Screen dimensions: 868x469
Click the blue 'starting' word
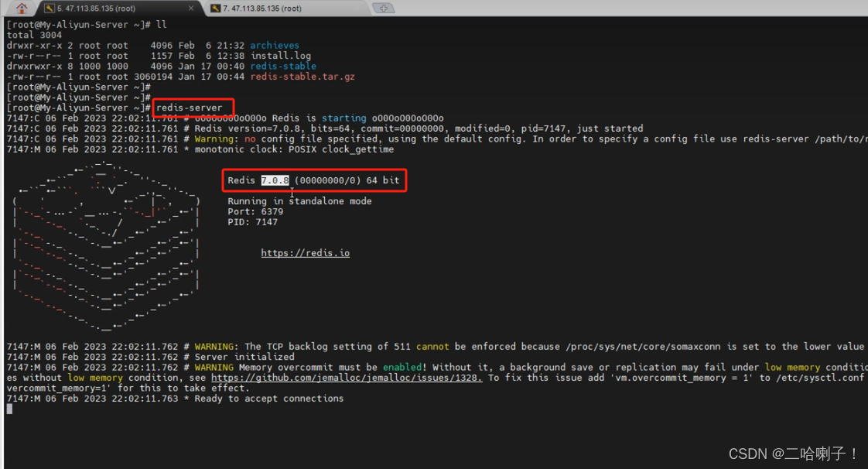tap(343, 118)
